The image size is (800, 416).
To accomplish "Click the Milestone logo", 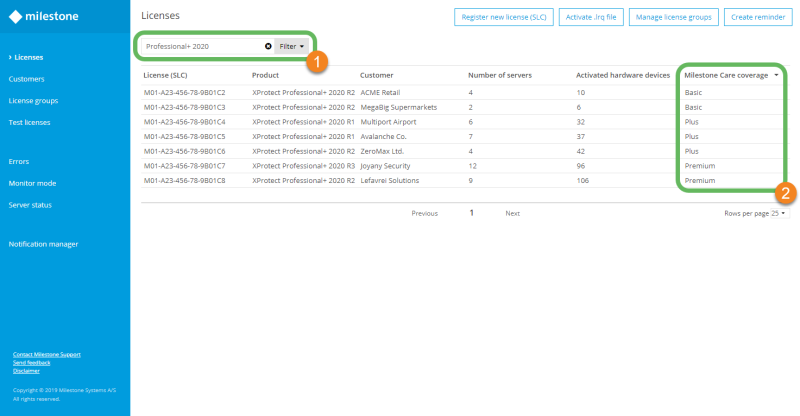I will tap(44, 17).
